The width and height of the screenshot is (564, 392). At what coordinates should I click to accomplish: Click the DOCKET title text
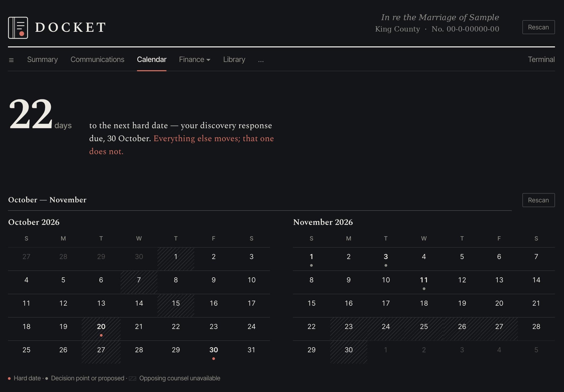[70, 28]
